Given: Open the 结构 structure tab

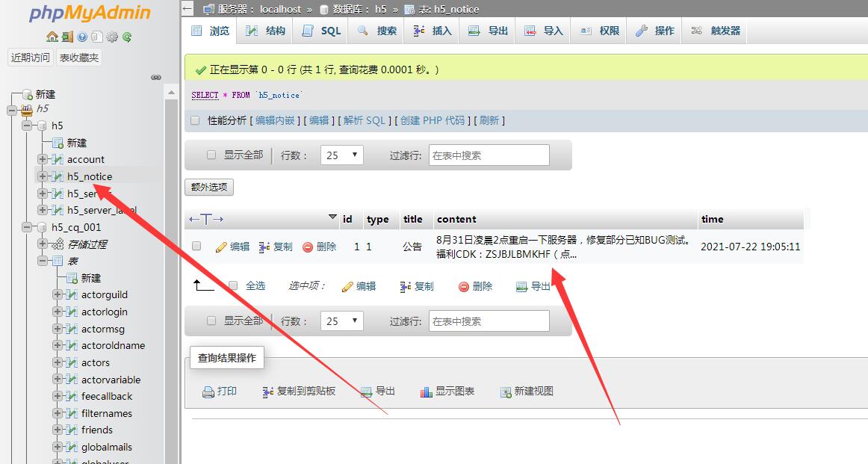Looking at the screenshot, I should coord(266,31).
